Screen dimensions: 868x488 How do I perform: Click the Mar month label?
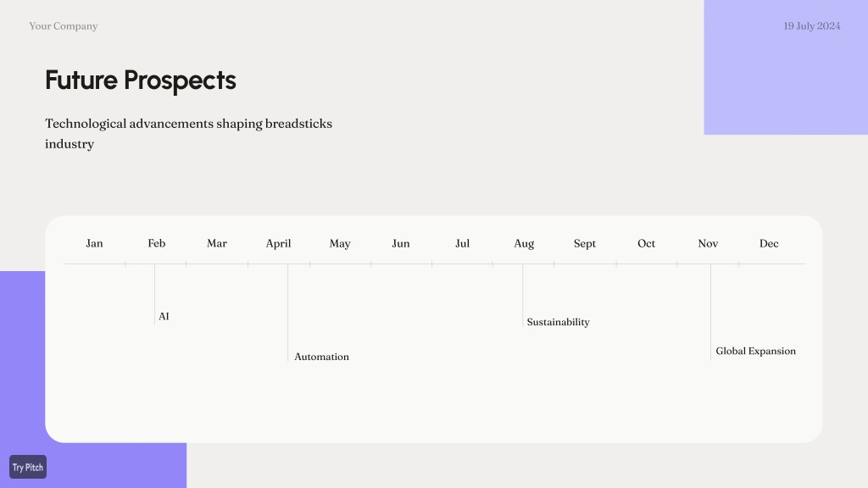point(217,243)
